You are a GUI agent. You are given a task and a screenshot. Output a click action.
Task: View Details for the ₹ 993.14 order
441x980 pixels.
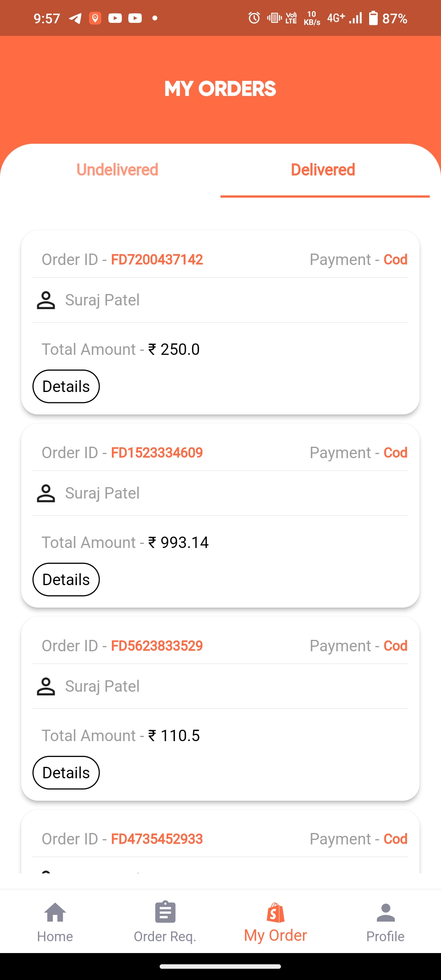pyautogui.click(x=66, y=579)
